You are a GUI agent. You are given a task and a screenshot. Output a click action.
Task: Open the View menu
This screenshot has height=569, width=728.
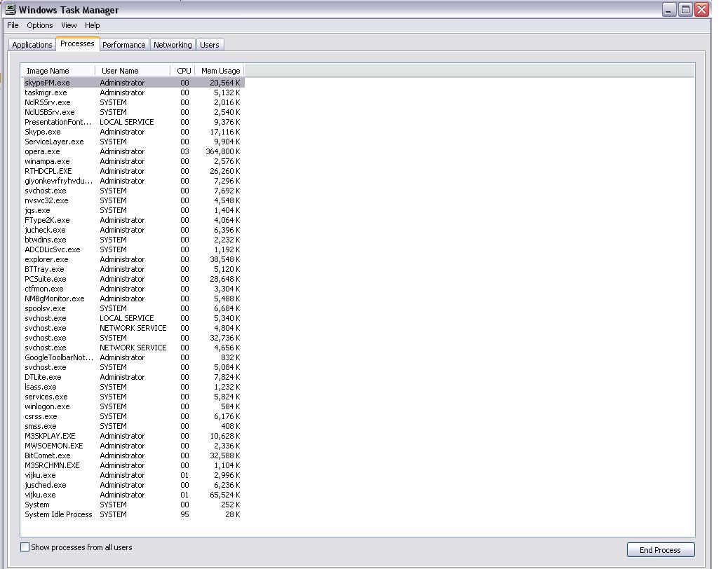coord(69,25)
